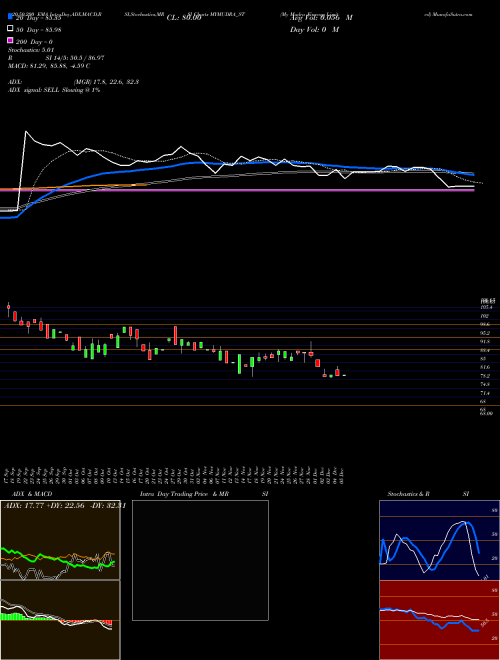The image size is (500, 660).
Task: Click the 'ADX: 17.77 +DY: 22.56 -DY: 32.31' header
Action: [65, 506]
